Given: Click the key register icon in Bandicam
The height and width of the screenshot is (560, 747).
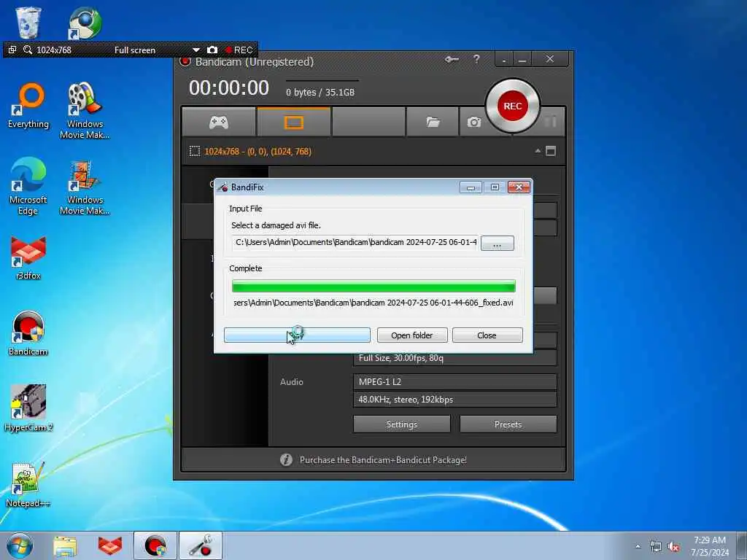Looking at the screenshot, I should [452, 60].
